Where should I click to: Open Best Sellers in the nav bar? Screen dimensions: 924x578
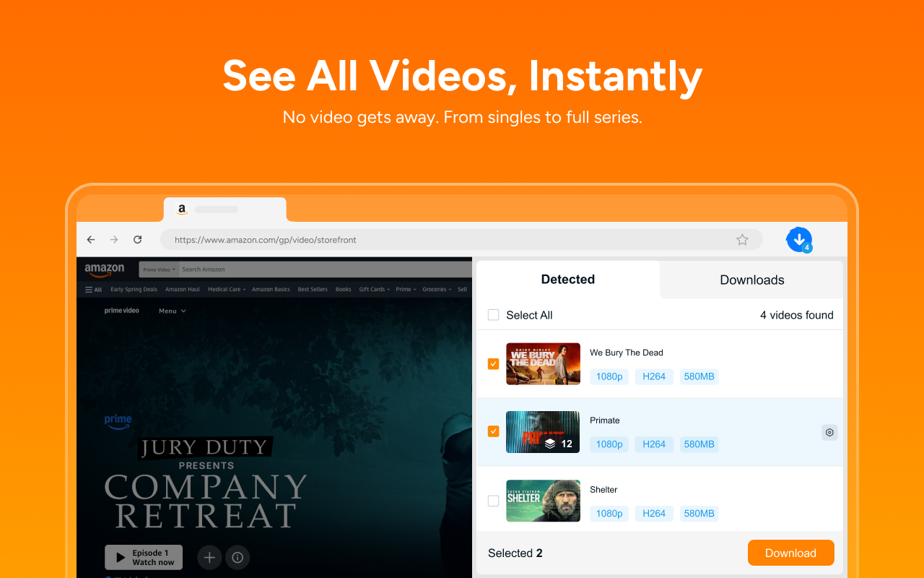coord(313,290)
